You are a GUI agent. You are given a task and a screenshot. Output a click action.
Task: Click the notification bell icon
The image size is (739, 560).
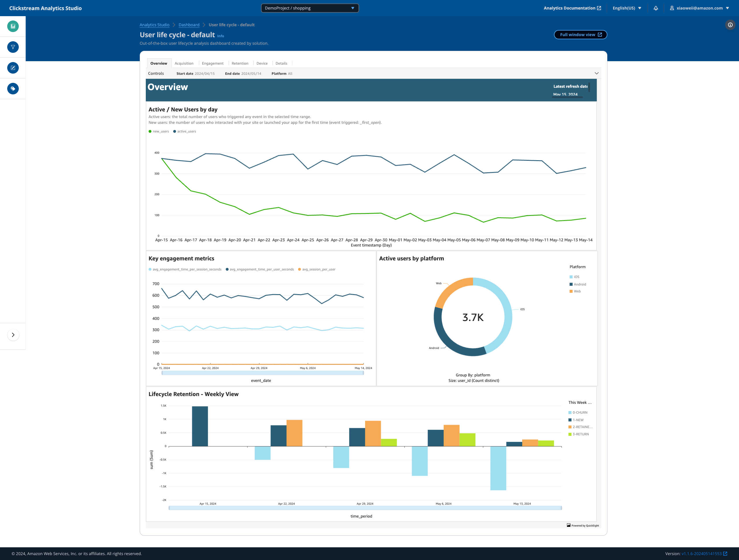coord(656,8)
